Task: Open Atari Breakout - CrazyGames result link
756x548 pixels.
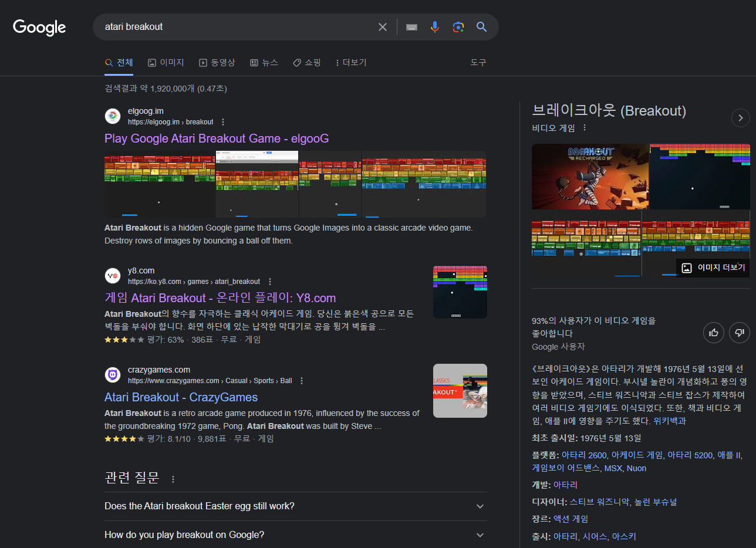Action: point(181,397)
